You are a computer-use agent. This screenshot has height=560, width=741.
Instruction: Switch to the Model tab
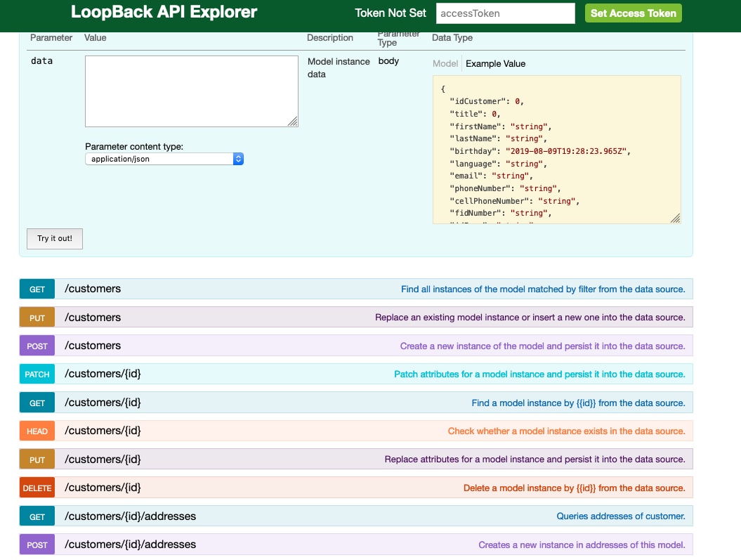pyautogui.click(x=445, y=64)
